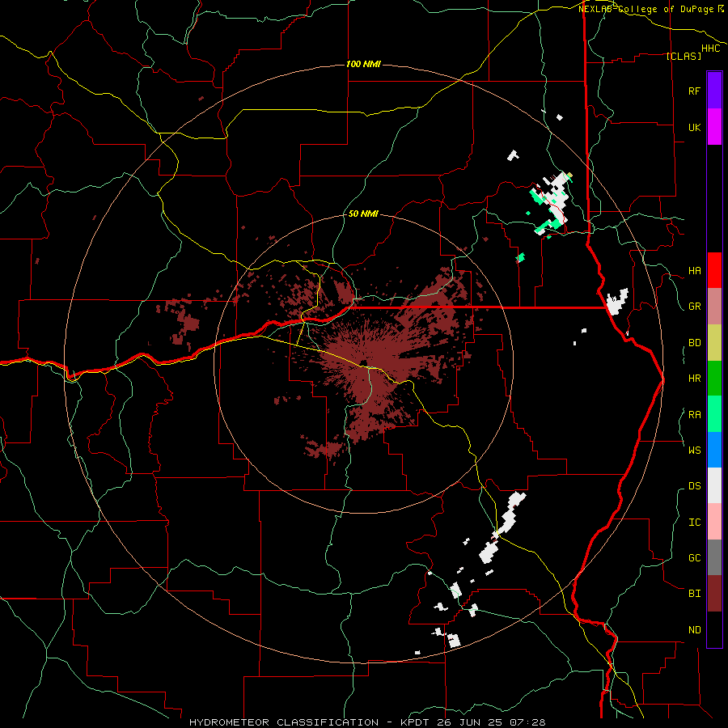Viewport: 728px width, 728px height.
Task: Click the 100 NMI range ring label
Action: [363, 64]
